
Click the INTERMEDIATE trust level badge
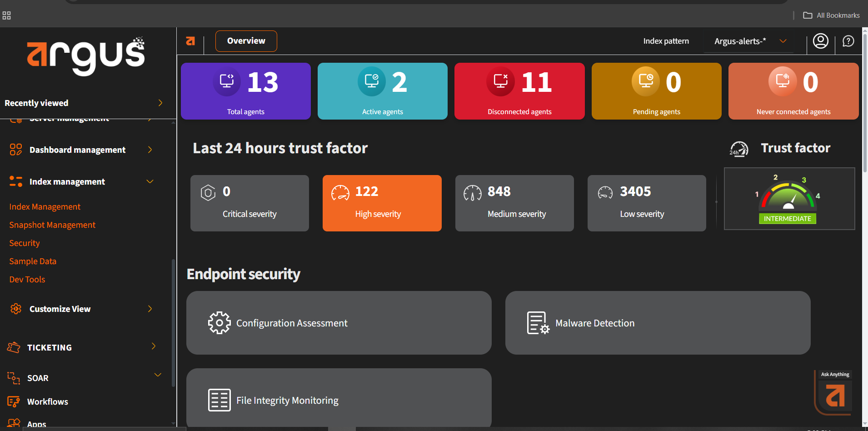(788, 219)
